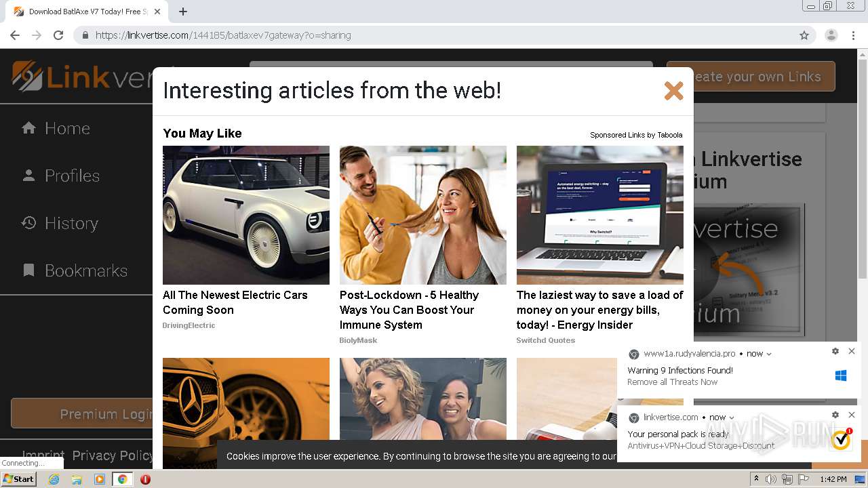
Task: Open the network tray icon
Action: coord(787,479)
